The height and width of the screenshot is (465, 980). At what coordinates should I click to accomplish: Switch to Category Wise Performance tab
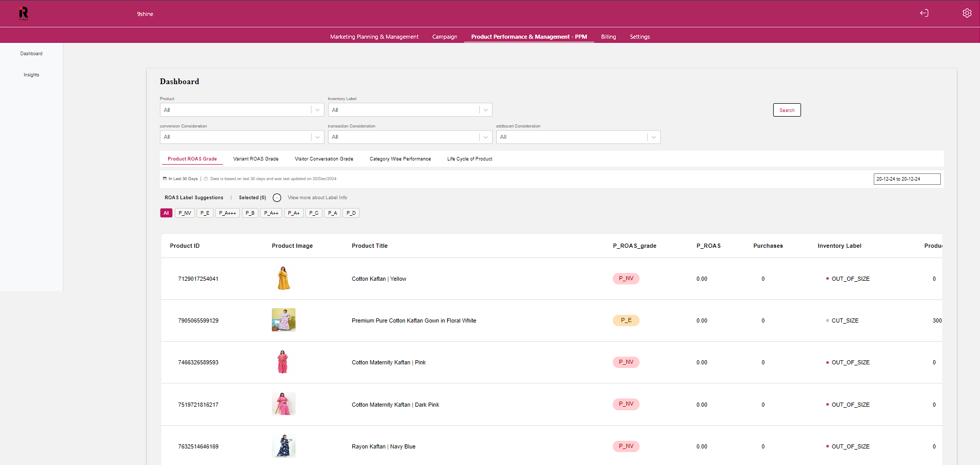coord(400,159)
